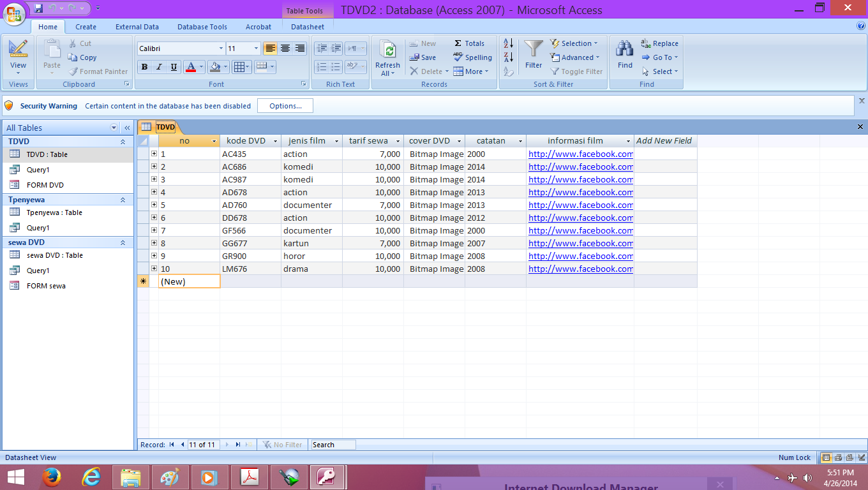The width and height of the screenshot is (868, 490).
Task: Collapse the Tpenyewa group
Action: click(123, 200)
